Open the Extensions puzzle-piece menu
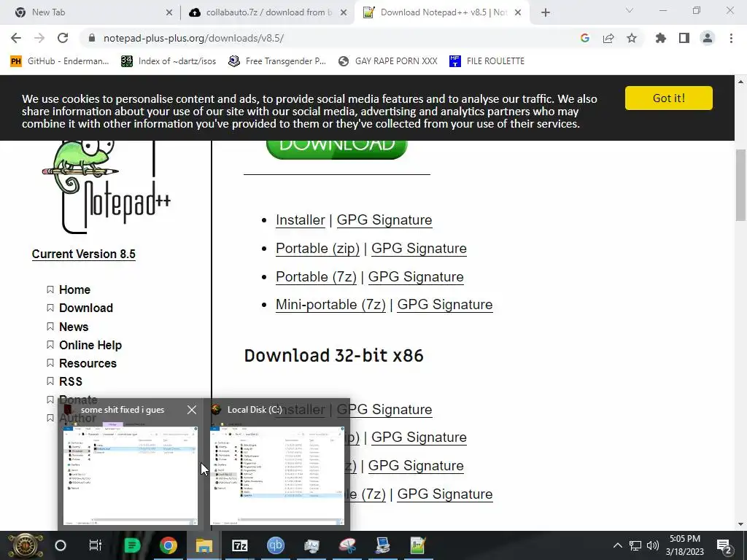Screen dimensions: 747x560 click(x=660, y=38)
